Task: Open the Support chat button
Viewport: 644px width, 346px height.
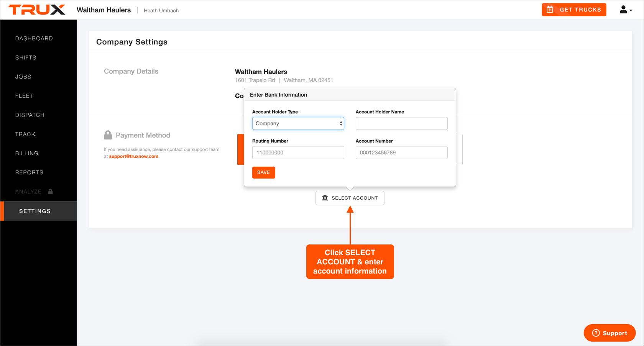Action: tap(609, 333)
